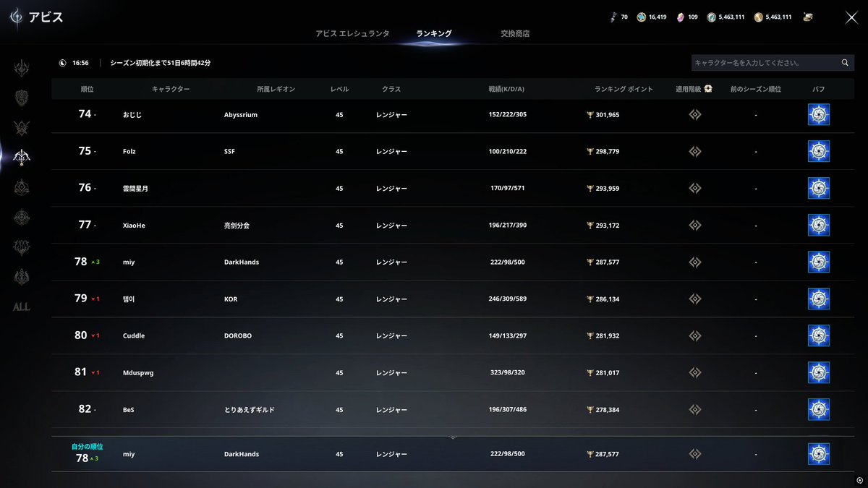Click the rank number 76
868x488 pixels.
tap(85, 187)
